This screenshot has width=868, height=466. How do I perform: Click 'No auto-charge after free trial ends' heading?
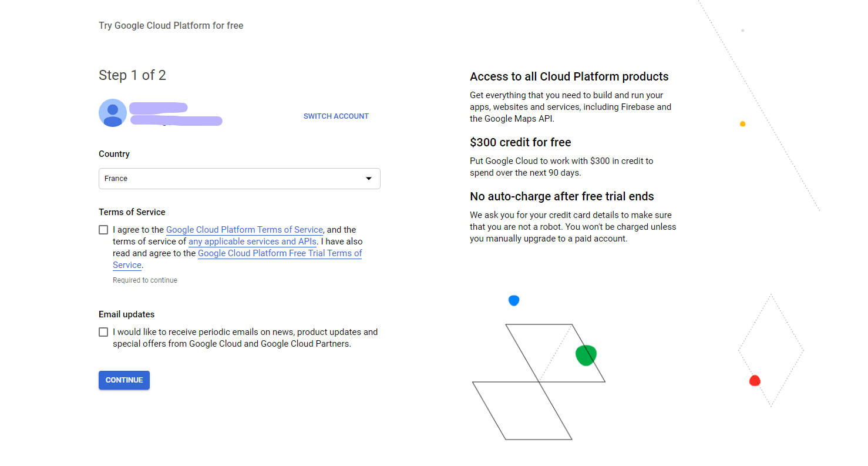pos(562,197)
